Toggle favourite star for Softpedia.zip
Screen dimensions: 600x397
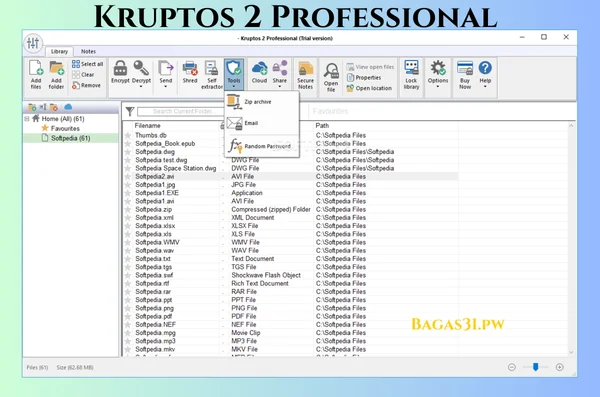pos(127,209)
